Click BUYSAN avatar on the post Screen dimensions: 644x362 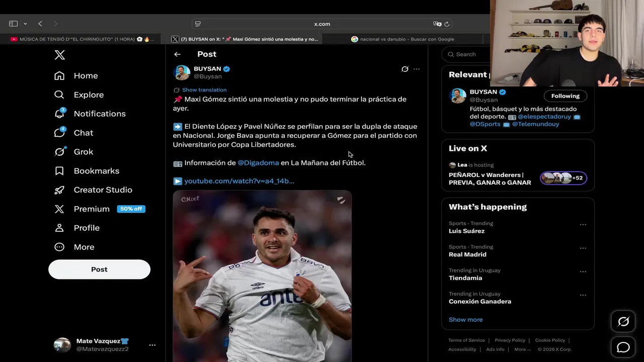click(182, 72)
